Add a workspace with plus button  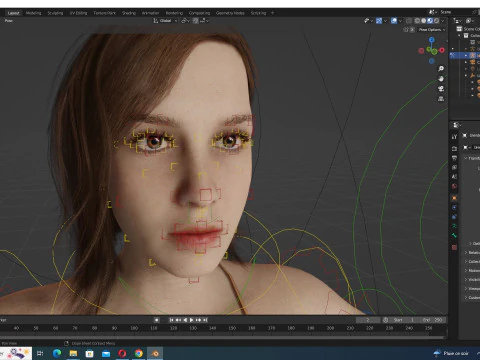coord(272,13)
